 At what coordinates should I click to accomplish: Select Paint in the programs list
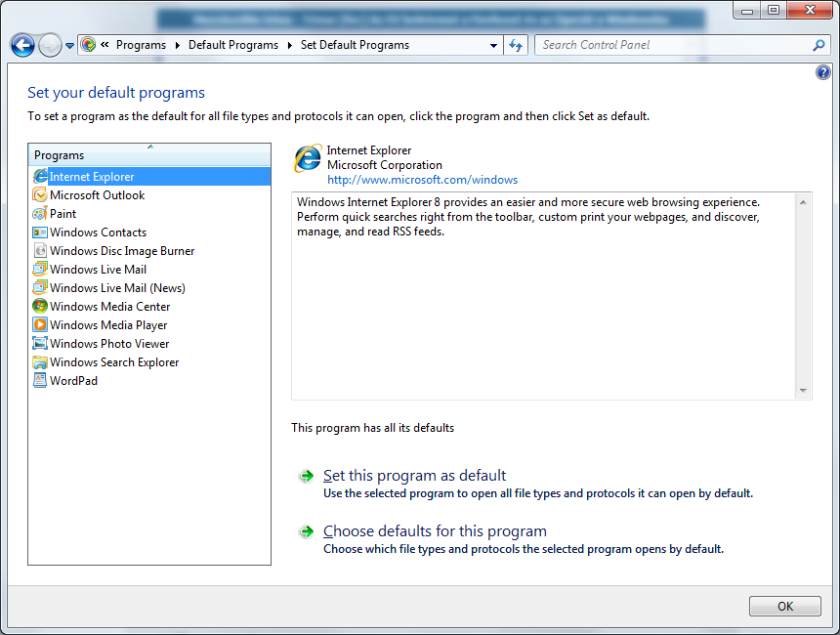(x=63, y=214)
